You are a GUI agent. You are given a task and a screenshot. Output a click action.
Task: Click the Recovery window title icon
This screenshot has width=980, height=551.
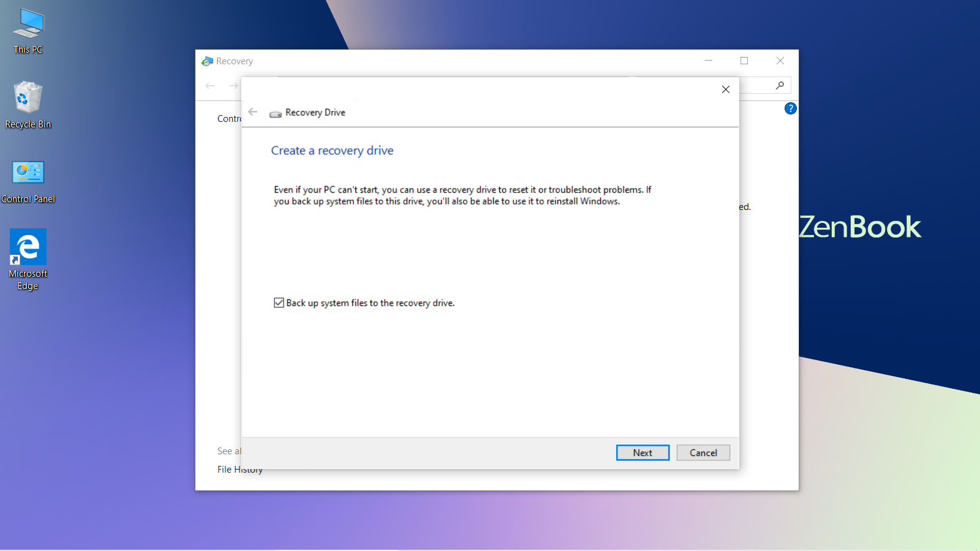coord(207,61)
